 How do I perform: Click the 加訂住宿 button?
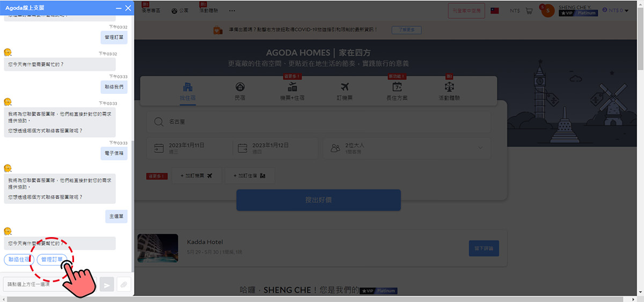coord(250,176)
